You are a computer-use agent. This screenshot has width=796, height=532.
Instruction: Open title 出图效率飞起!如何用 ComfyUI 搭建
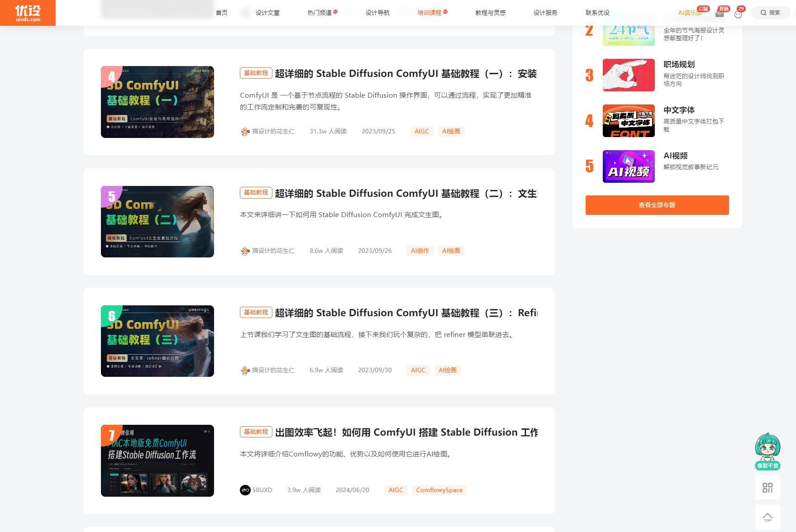pyautogui.click(x=406, y=432)
